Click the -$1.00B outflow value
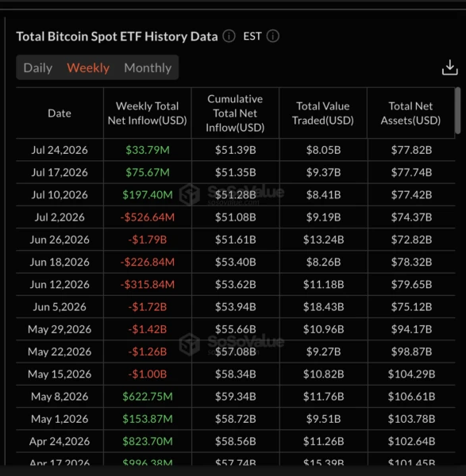Viewport: 466px width, 476px height. pos(148,374)
